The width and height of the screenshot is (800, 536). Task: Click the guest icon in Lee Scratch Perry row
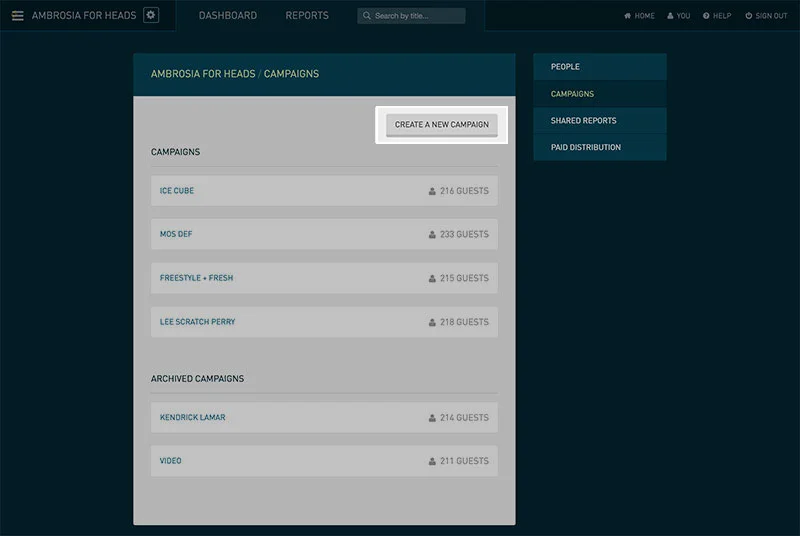pyautogui.click(x=432, y=322)
